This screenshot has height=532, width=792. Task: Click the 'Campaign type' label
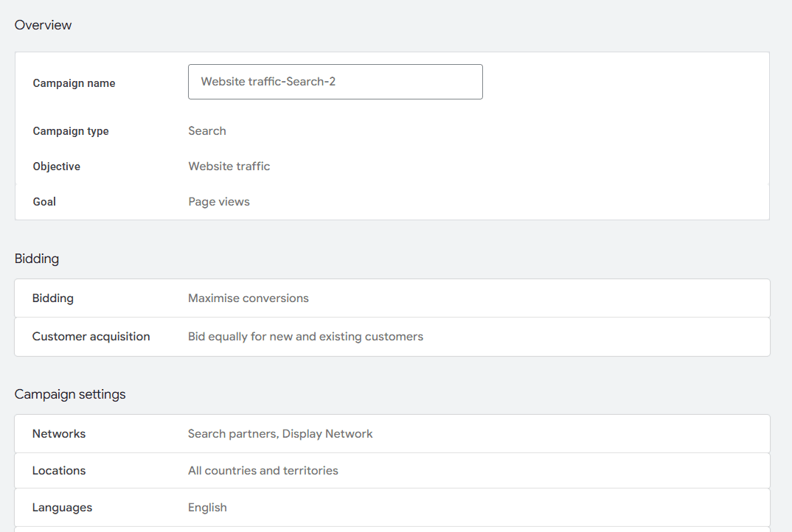71,131
